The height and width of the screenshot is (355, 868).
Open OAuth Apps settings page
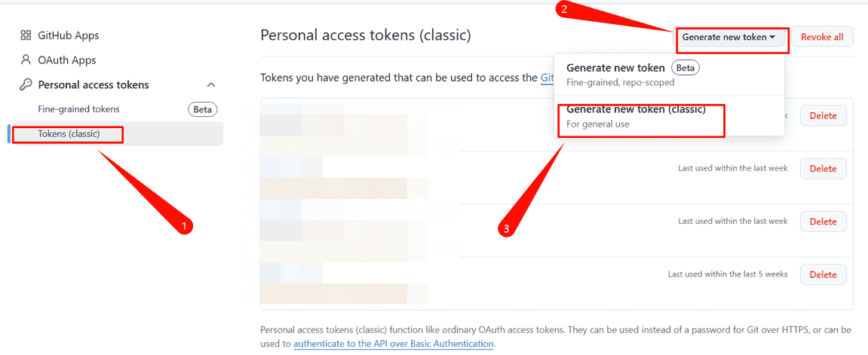(67, 60)
